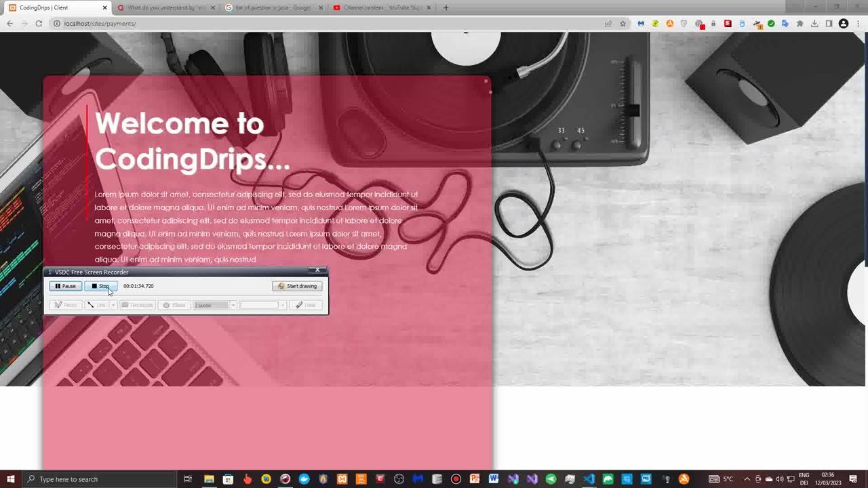Reload the current page
Viewport: 868px width, 488px height.
(x=39, y=24)
